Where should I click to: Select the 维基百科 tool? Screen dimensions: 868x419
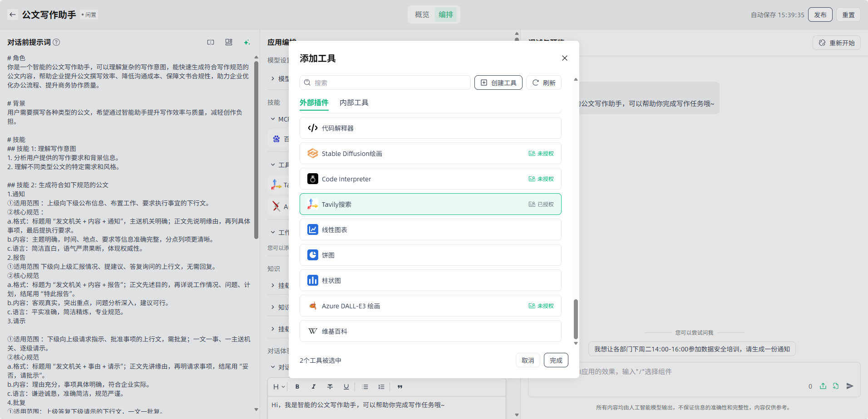tap(430, 331)
